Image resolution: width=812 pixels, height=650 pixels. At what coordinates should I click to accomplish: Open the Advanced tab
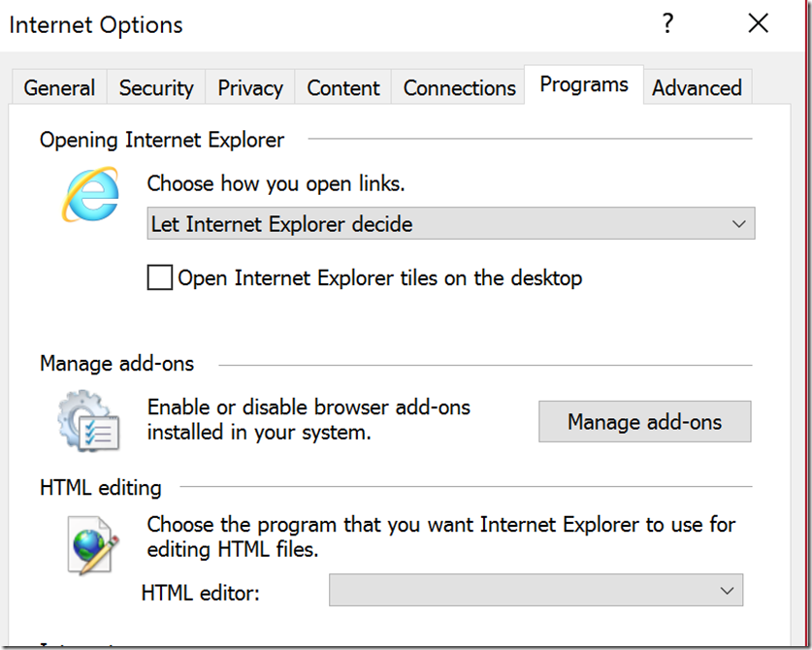(x=697, y=87)
